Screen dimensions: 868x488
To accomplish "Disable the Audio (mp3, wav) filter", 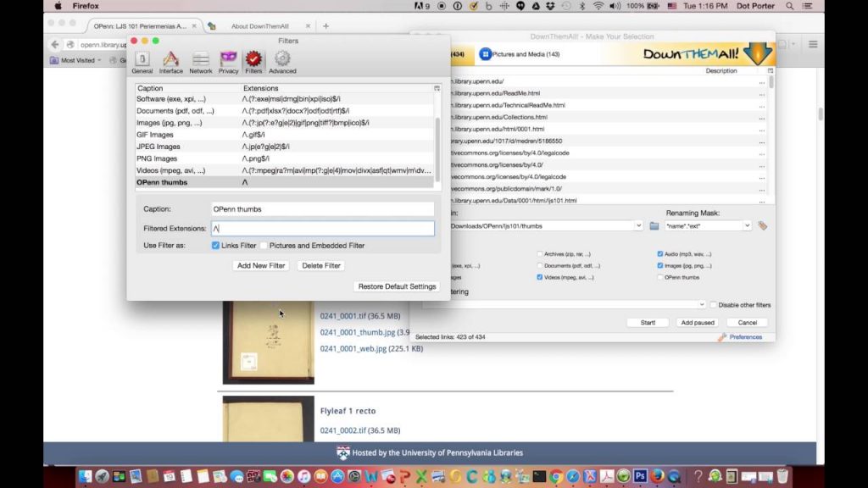I will pyautogui.click(x=659, y=254).
